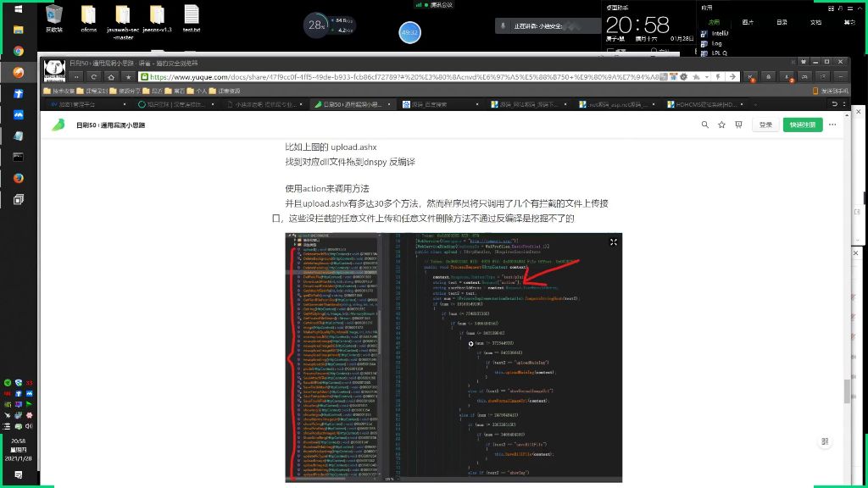The height and width of the screenshot is (488, 868).
Task: Open File Explorer from the taskbar
Action: pos(19,30)
